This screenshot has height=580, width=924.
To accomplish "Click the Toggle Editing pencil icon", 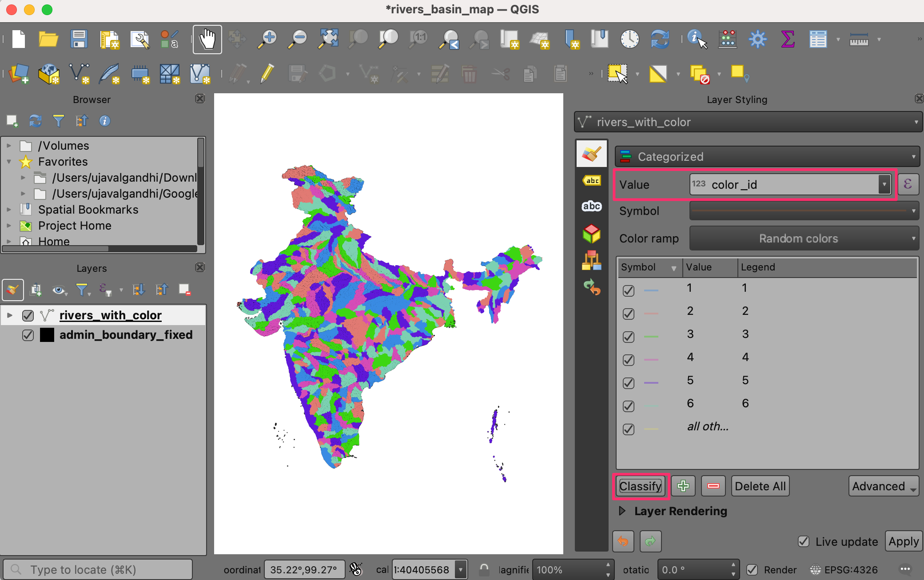I will coord(267,74).
